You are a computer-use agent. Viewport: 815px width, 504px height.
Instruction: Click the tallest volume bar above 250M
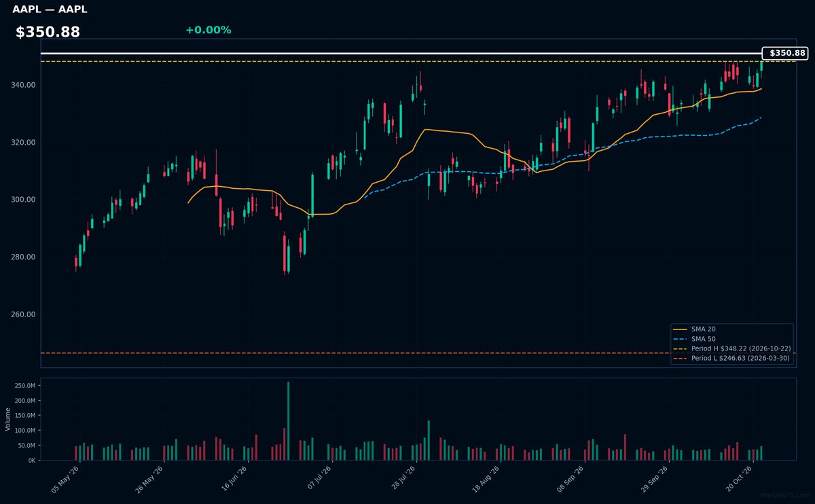289,421
